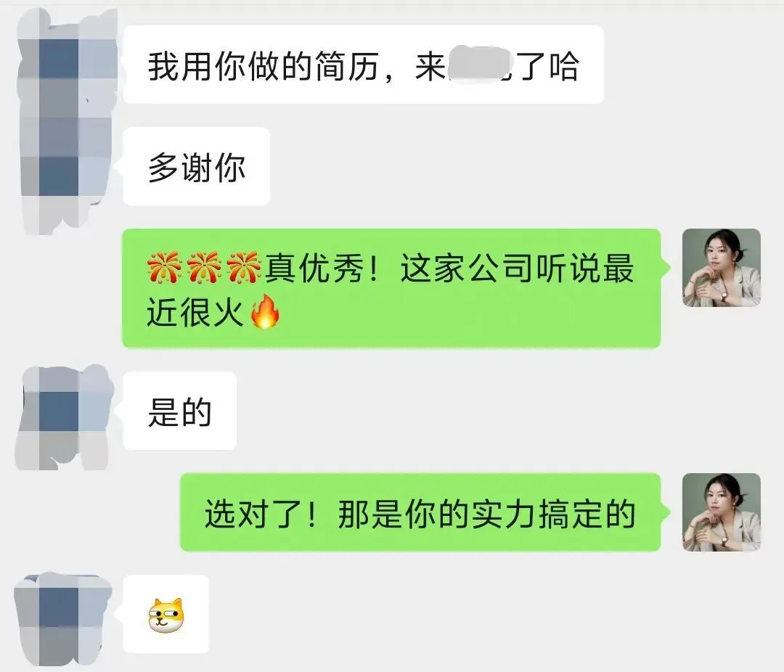The height and width of the screenshot is (672, 784).
Task: Open blurred avatar beside doge emoji message
Action: (x=63, y=620)
